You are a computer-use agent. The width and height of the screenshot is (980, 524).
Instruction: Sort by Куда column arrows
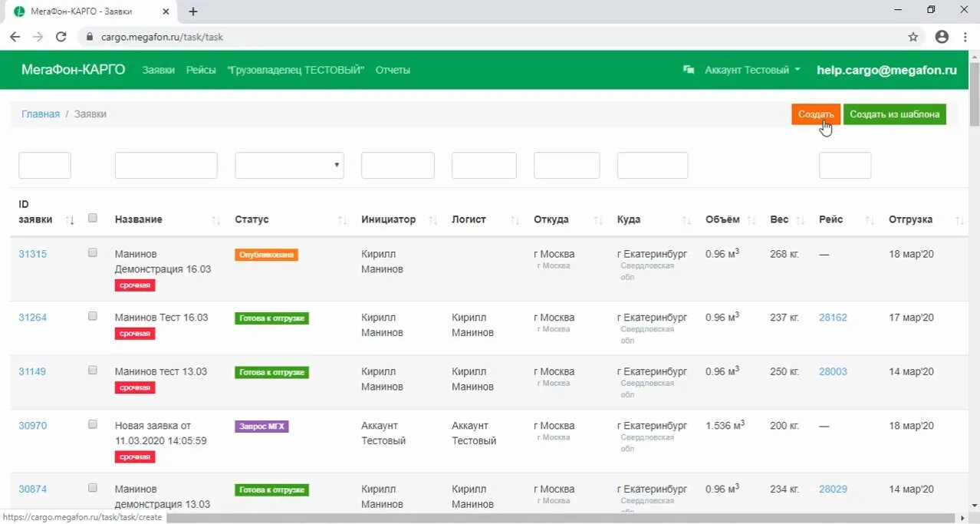687,220
